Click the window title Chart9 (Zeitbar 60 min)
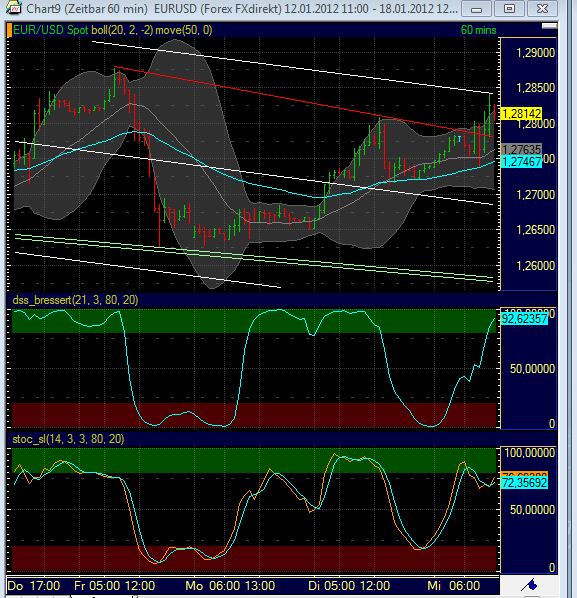 pyautogui.click(x=87, y=8)
